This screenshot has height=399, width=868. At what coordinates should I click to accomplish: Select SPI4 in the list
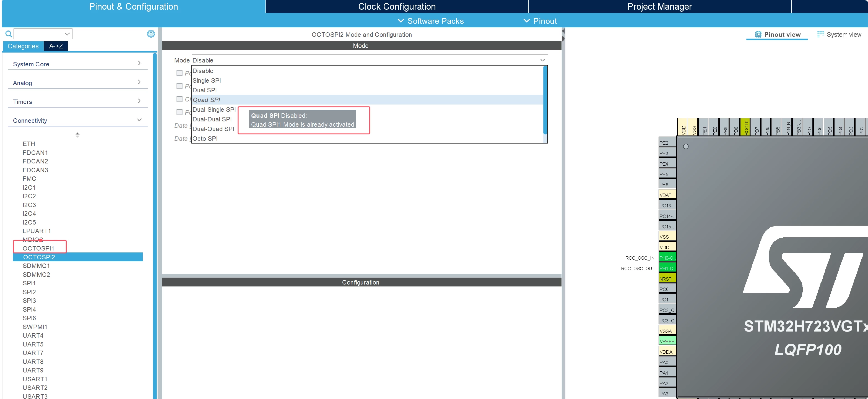[29, 309]
